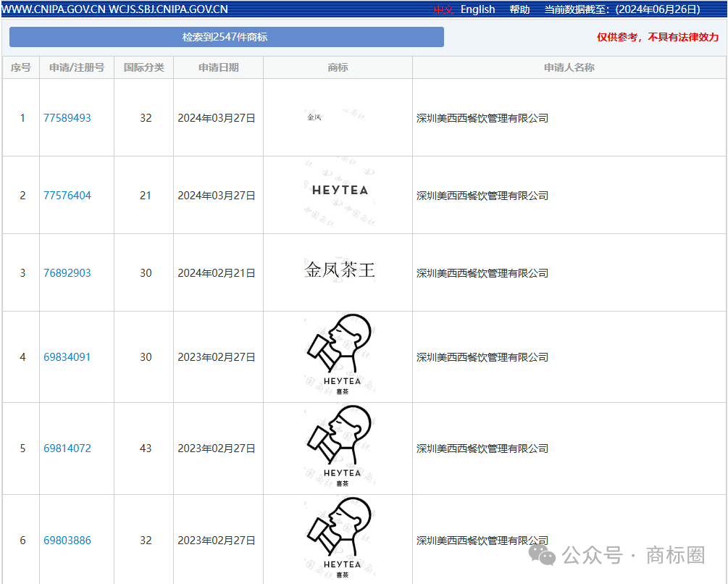Click the 序号 column header
Image resolution: width=728 pixels, height=584 pixels.
[21, 68]
